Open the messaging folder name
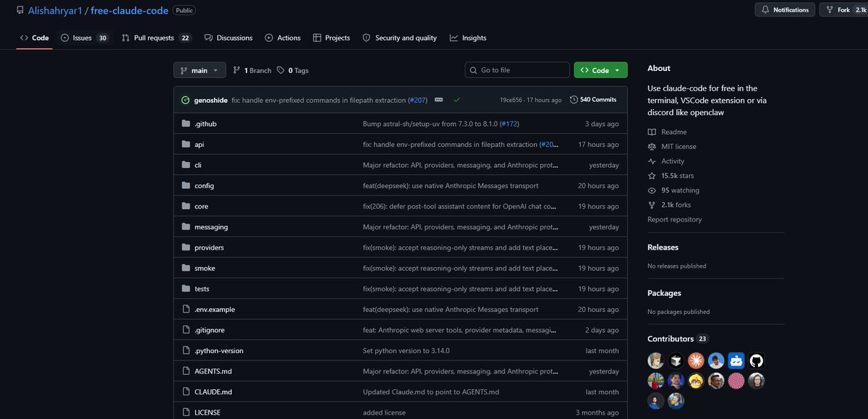The height and width of the screenshot is (419, 868). (x=211, y=227)
